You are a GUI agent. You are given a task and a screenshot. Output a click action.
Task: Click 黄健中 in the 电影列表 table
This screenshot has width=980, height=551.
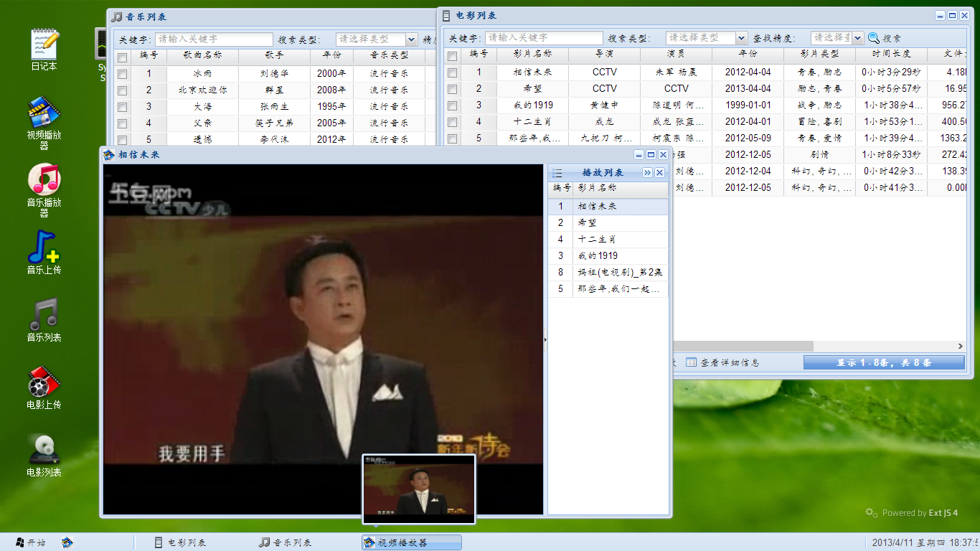604,105
